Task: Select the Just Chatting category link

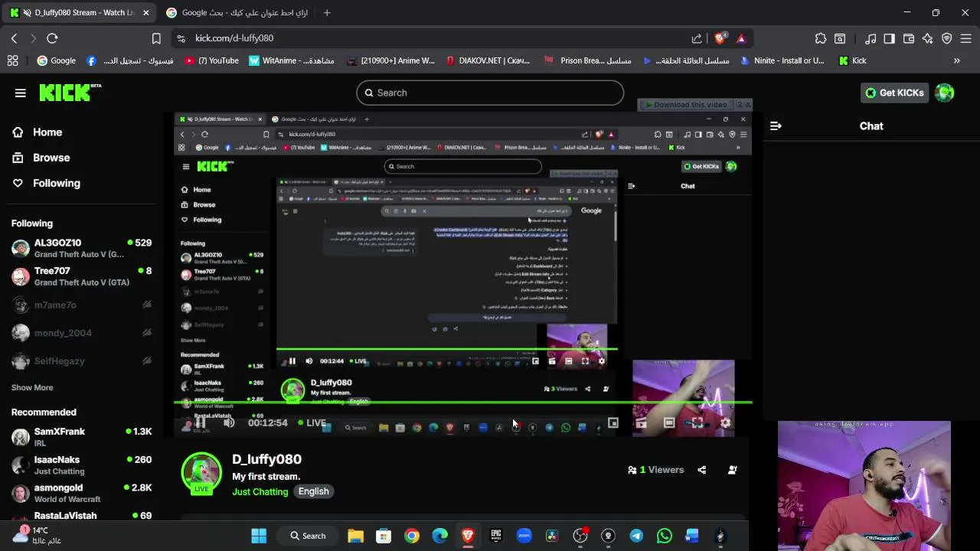Action: 260,491
